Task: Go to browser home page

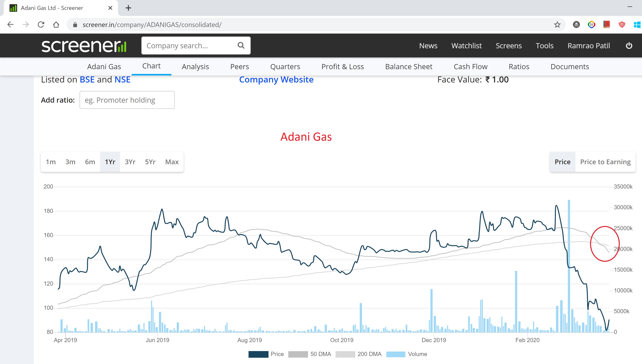Action: [56, 25]
